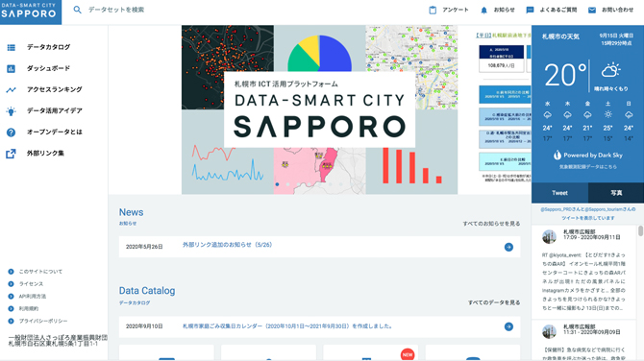Open お知らせ in the top bar

point(504,10)
